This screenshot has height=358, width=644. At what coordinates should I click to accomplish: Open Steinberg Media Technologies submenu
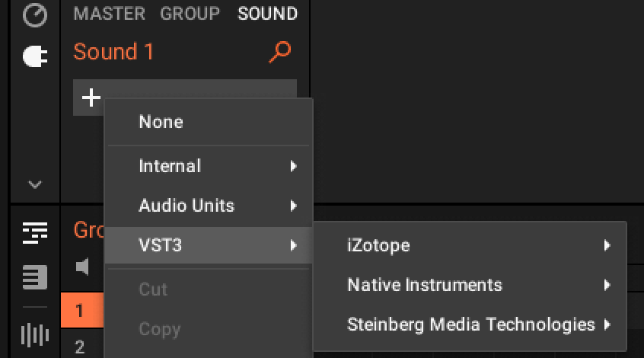[470, 324]
